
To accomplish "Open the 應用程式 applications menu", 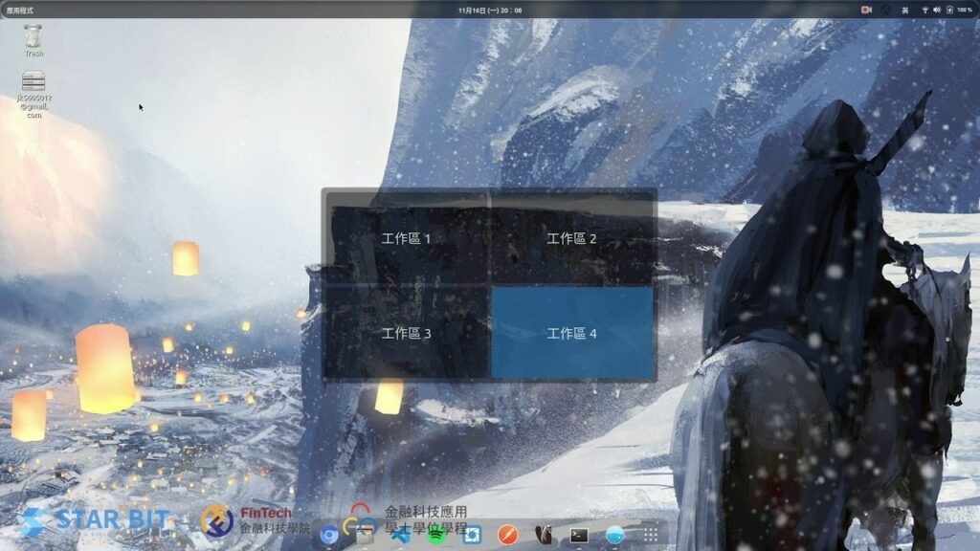I will (x=19, y=10).
